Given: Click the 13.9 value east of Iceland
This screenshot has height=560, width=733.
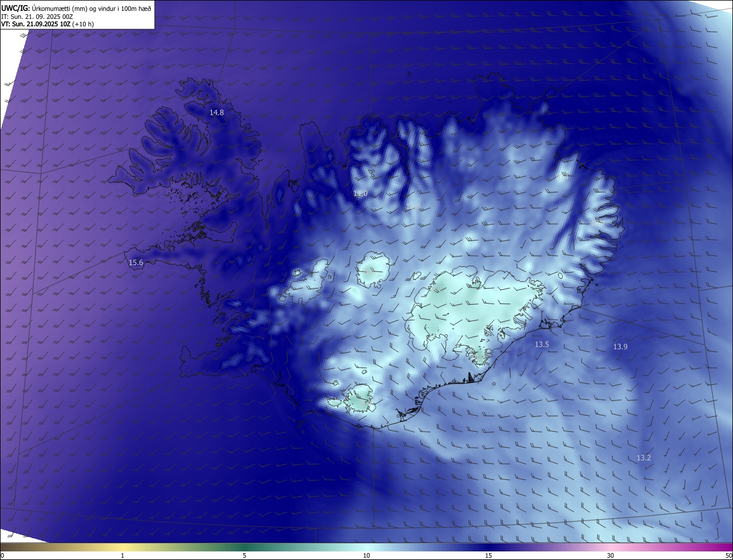Looking at the screenshot, I should (620, 347).
